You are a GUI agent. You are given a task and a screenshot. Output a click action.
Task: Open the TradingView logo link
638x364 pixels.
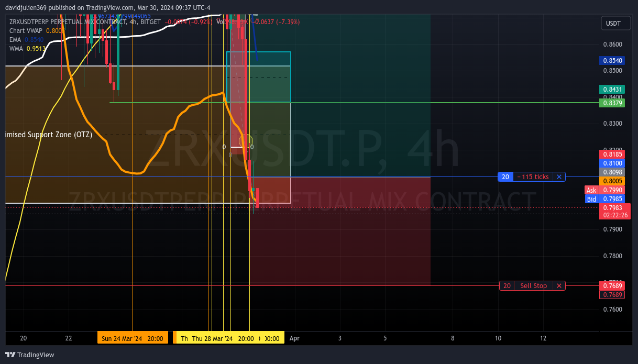click(30, 355)
